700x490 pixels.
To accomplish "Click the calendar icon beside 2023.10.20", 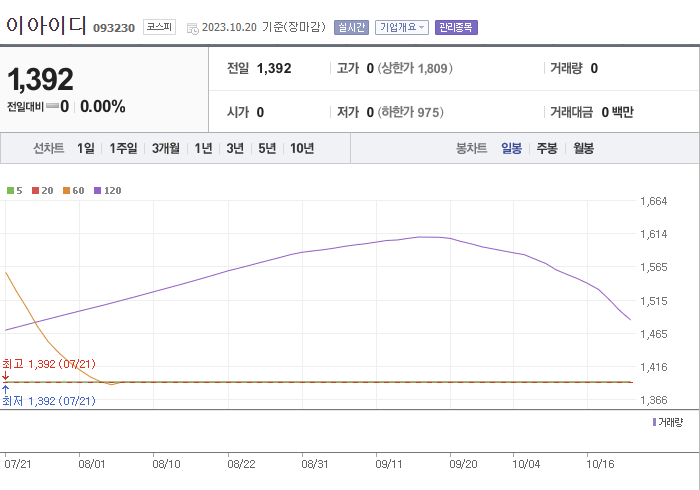I will pyautogui.click(x=192, y=29).
